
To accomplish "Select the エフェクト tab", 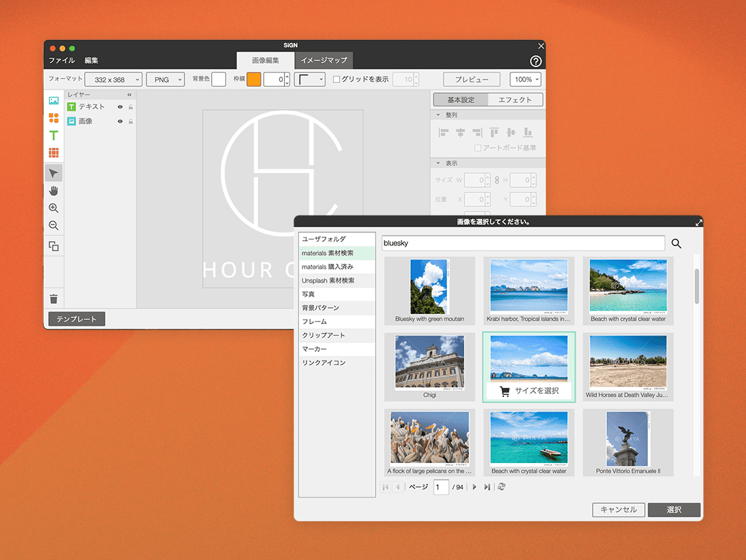I will pos(515,100).
